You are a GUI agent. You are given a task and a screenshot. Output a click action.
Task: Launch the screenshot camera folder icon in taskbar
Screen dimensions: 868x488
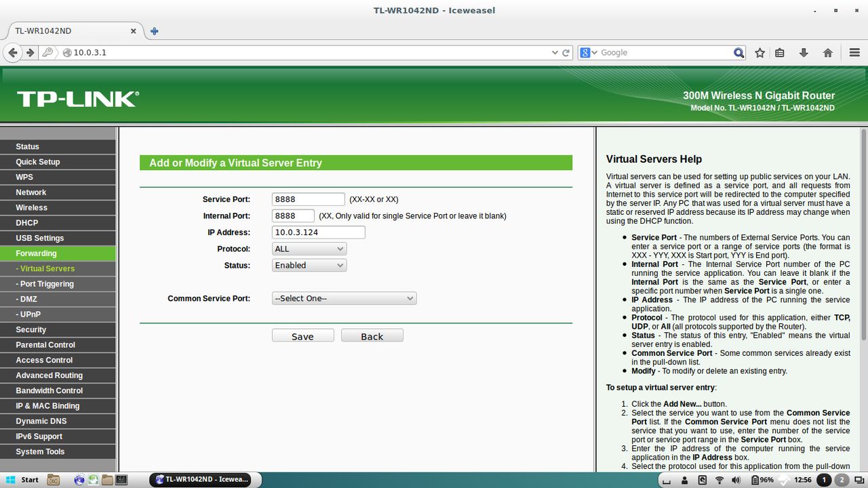pos(53,480)
